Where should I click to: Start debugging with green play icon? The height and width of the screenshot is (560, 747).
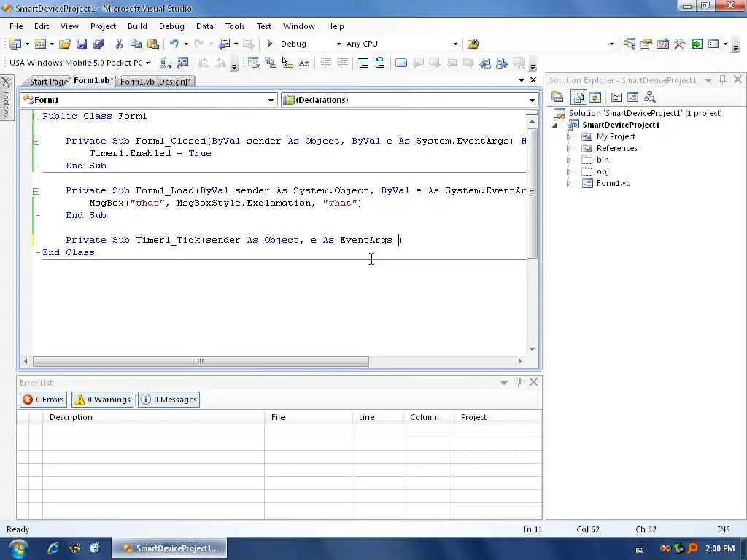(x=270, y=44)
